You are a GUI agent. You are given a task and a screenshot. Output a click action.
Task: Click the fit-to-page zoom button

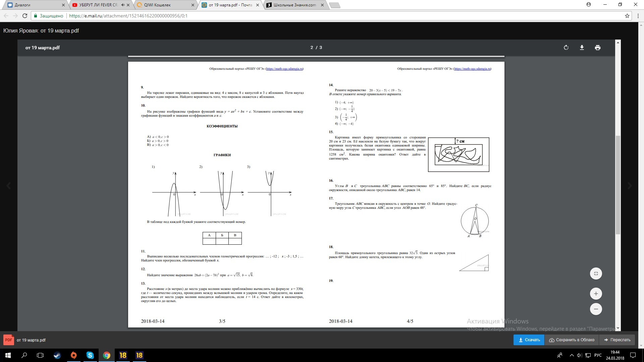pyautogui.click(x=596, y=274)
